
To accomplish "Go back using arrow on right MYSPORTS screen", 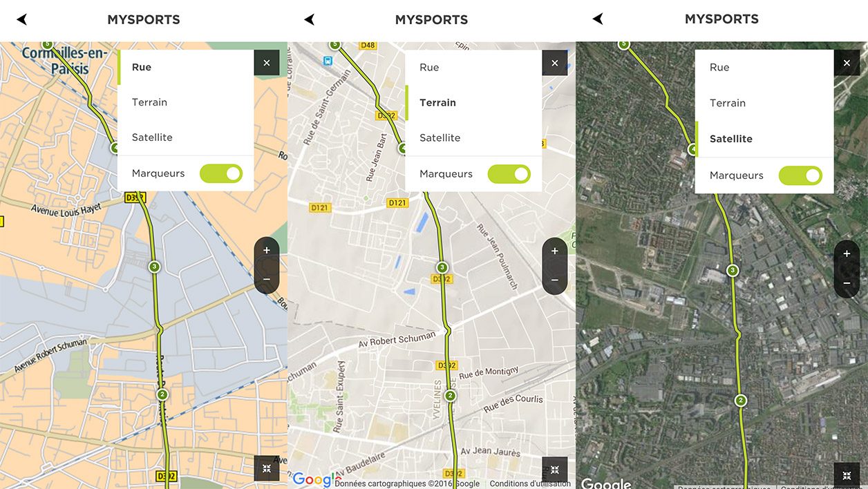I will coord(598,19).
